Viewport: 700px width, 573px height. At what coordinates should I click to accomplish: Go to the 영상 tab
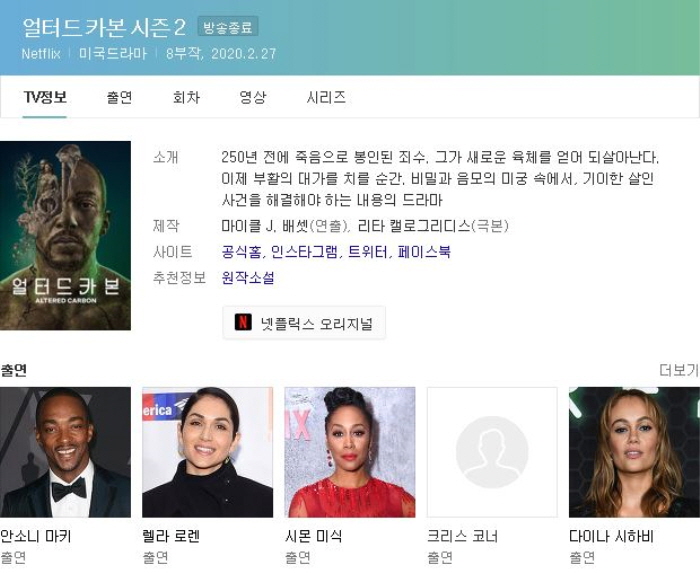pyautogui.click(x=253, y=97)
